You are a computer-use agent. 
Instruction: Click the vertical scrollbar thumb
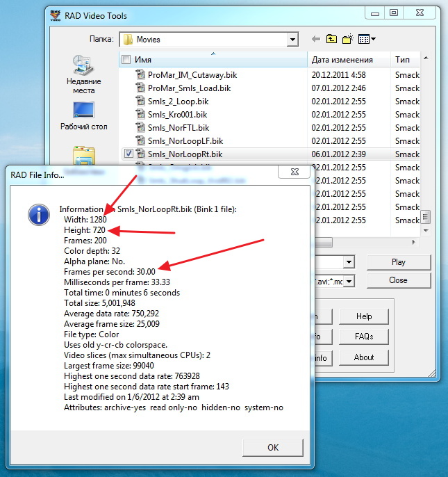426,217
